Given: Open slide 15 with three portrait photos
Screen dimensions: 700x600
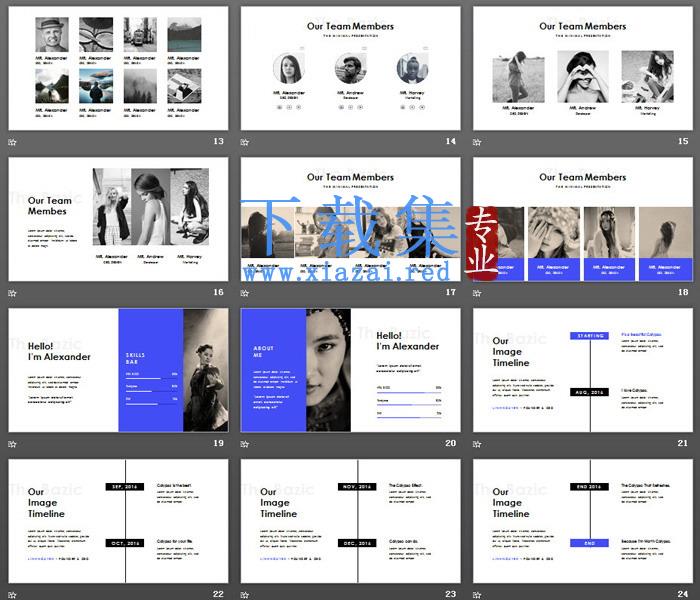Looking at the screenshot, I should coord(583,68).
